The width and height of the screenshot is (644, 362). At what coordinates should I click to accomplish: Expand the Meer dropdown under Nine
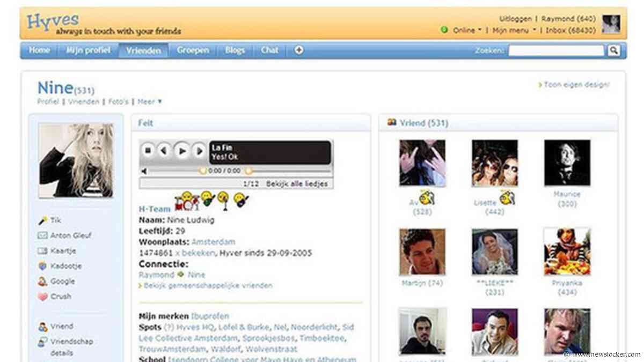[x=150, y=101]
